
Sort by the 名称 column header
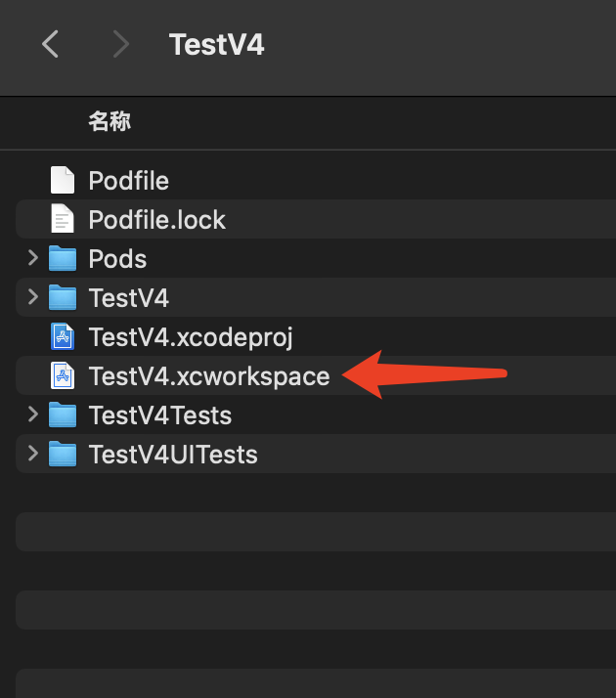click(x=110, y=122)
